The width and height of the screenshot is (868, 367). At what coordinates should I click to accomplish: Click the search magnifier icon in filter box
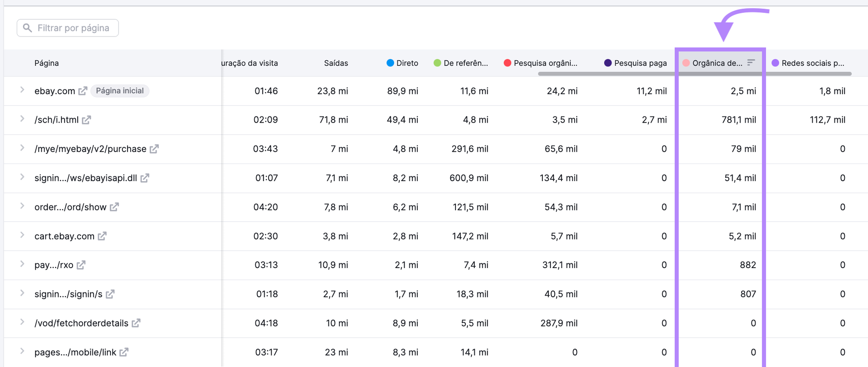[x=28, y=28]
